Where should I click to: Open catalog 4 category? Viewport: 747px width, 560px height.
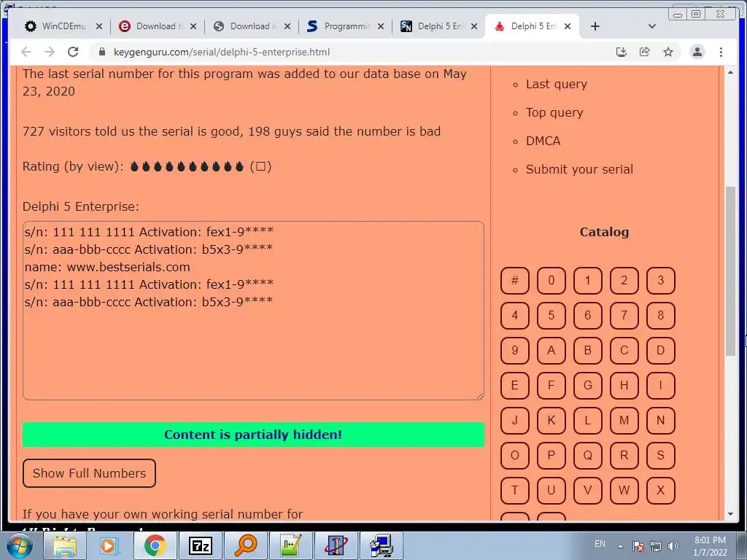[x=515, y=315]
